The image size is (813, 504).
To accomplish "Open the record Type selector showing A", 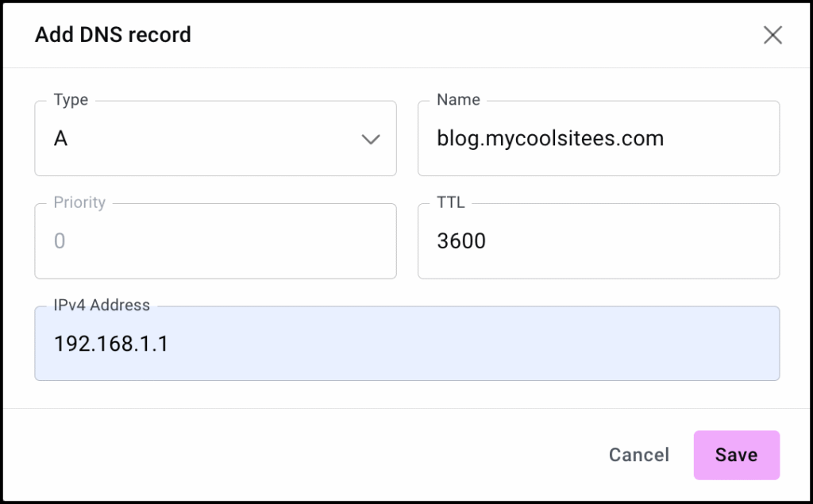I will (x=214, y=139).
